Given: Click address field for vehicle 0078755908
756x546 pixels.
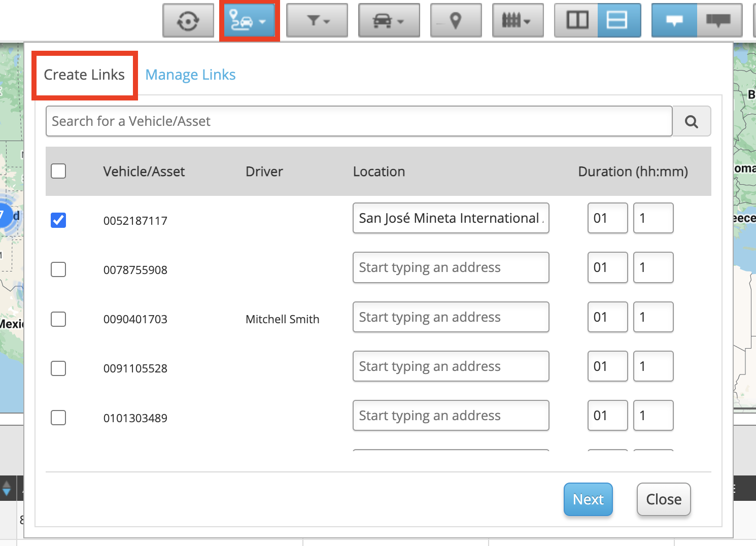Looking at the screenshot, I should [451, 267].
